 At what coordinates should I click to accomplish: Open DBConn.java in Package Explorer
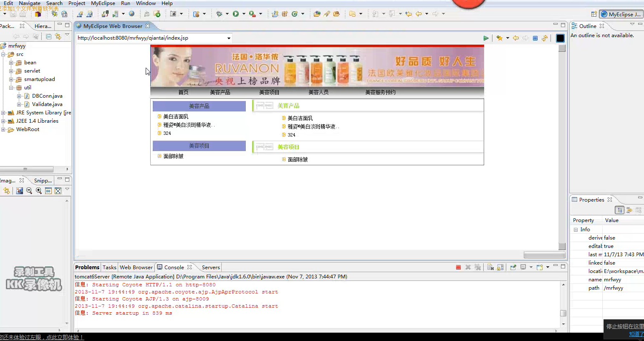point(47,96)
